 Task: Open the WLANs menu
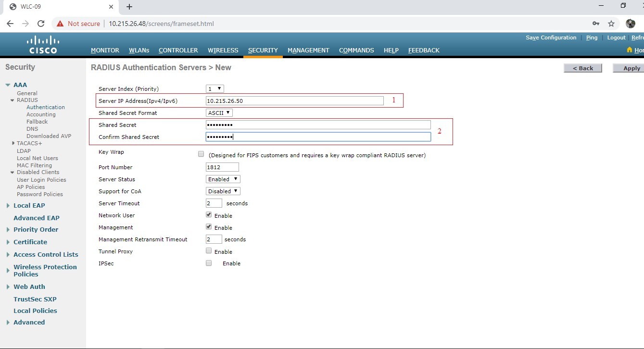pyautogui.click(x=139, y=50)
